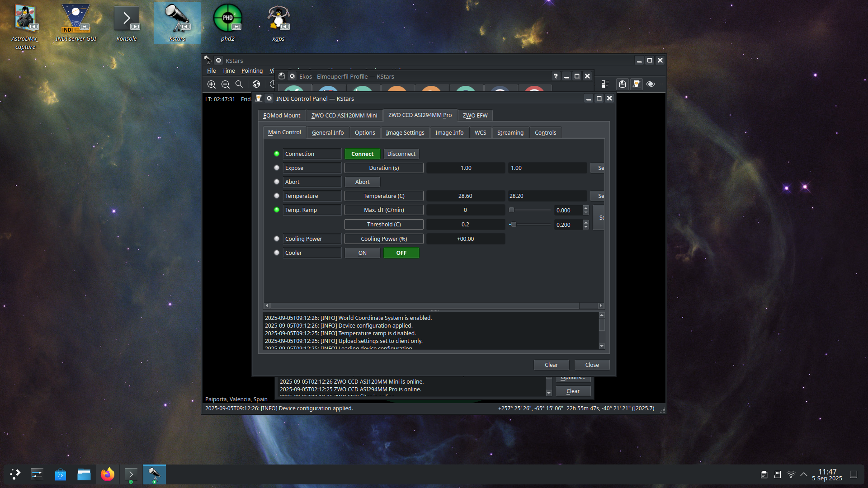Click Zoom In in the KStars toolbar

click(211, 84)
